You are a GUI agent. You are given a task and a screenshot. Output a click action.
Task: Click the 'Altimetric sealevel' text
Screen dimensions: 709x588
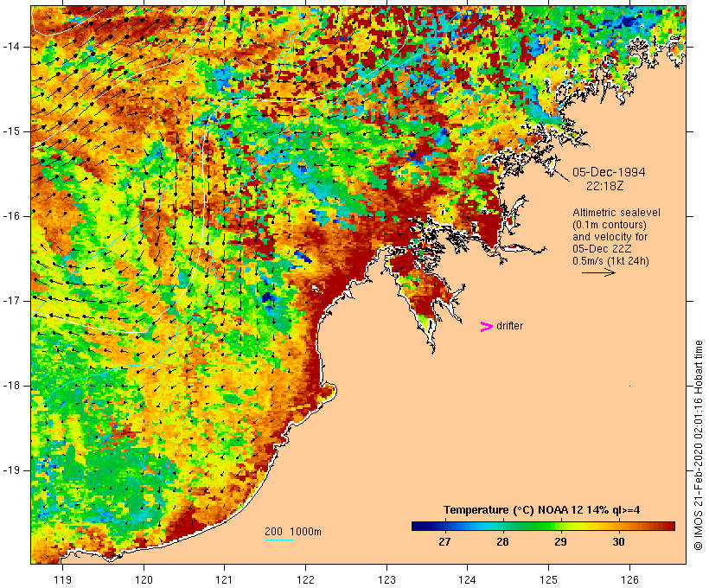(616, 213)
